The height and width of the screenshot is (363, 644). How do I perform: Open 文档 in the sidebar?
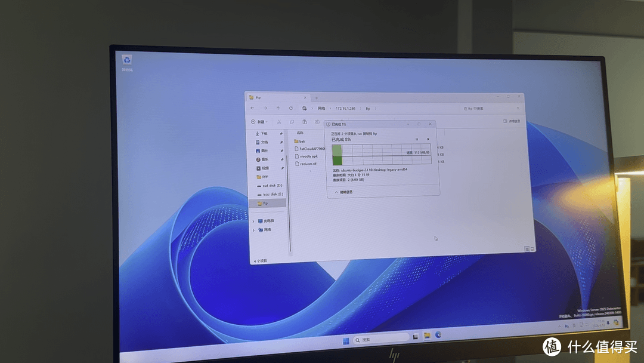262,142
